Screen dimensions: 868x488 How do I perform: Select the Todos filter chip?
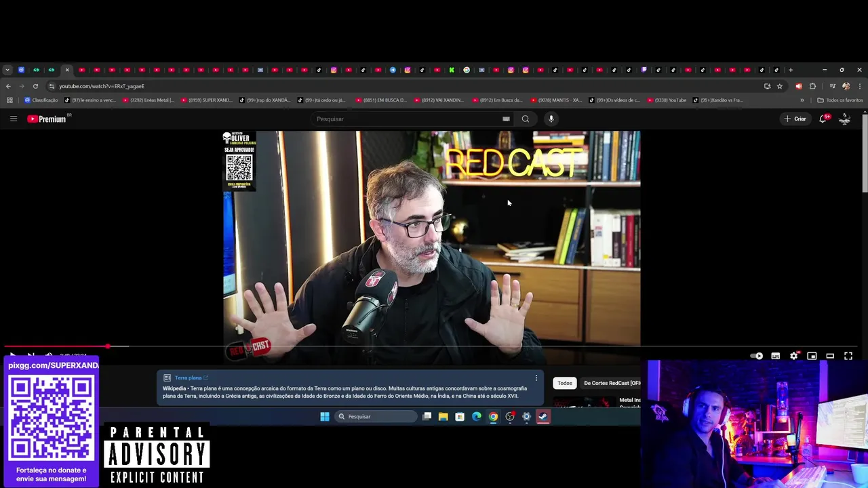click(565, 383)
